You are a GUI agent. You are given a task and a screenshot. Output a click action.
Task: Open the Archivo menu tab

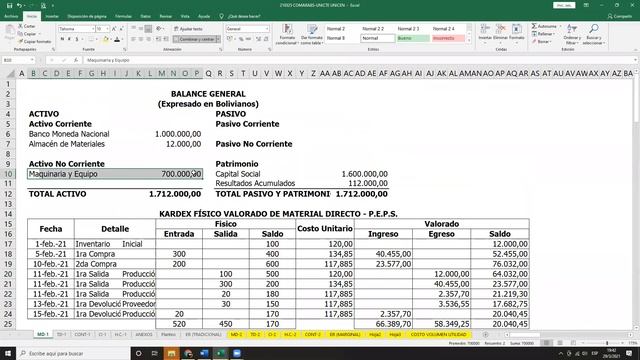11,16
